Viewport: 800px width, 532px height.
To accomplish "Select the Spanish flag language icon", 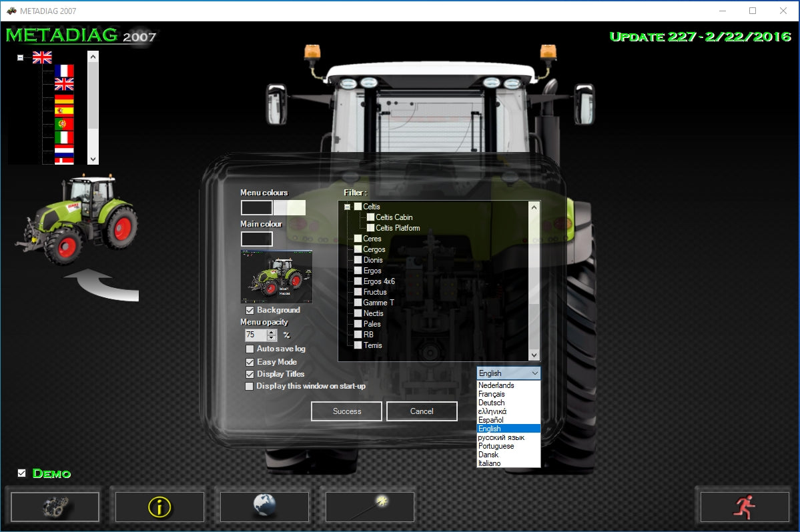I will point(64,110).
